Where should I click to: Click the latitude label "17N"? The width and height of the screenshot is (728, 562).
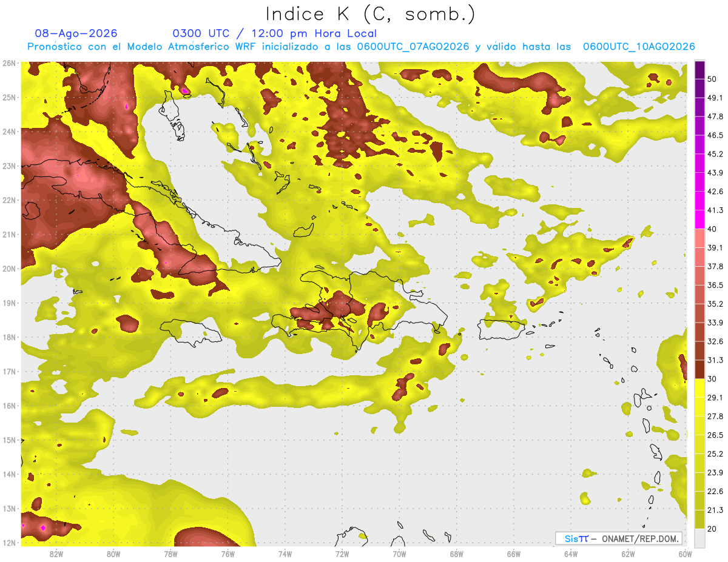click(x=8, y=372)
